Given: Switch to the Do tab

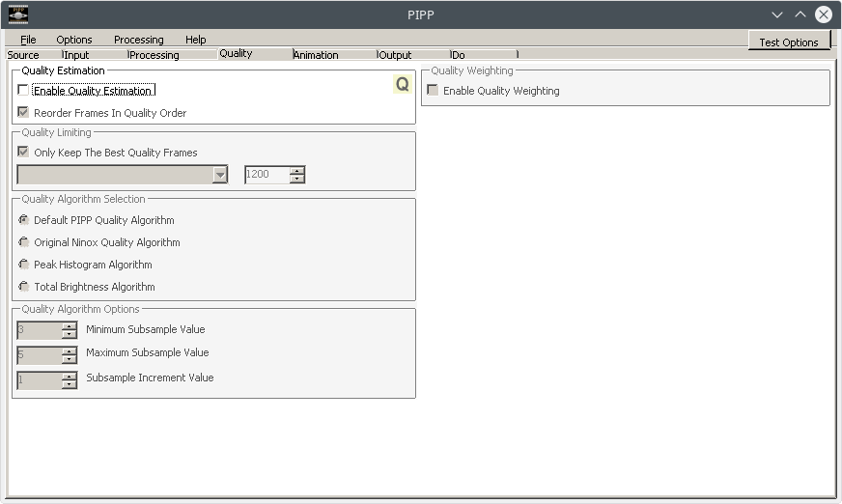Looking at the screenshot, I should coord(484,55).
